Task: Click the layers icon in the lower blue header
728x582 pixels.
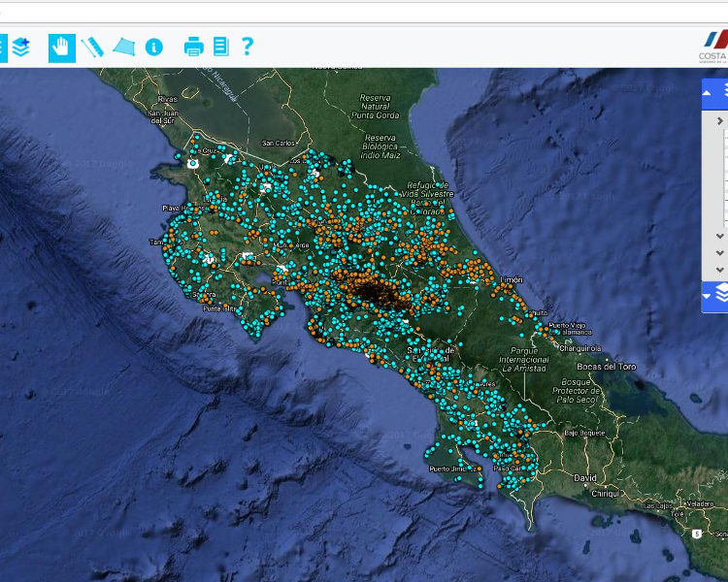Action: [x=721, y=293]
